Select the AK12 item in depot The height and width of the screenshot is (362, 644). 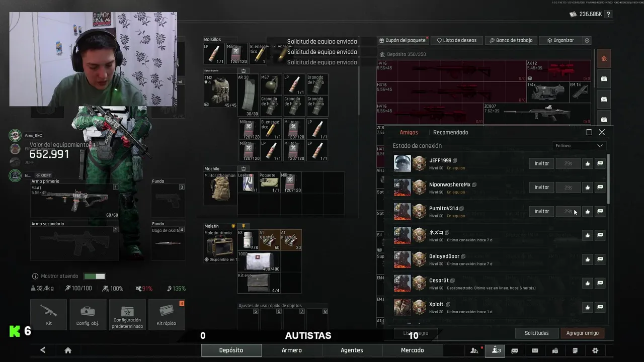coord(558,71)
